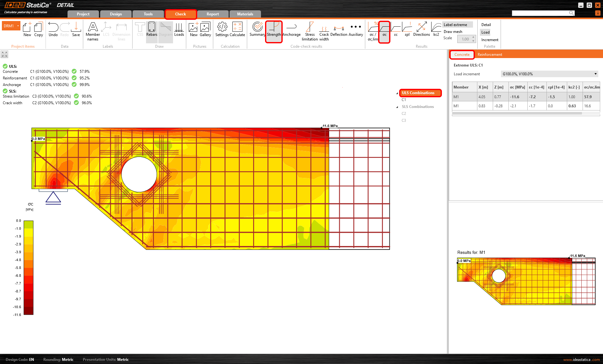
Task: Toggle Rebars drawing
Action: [152, 29]
